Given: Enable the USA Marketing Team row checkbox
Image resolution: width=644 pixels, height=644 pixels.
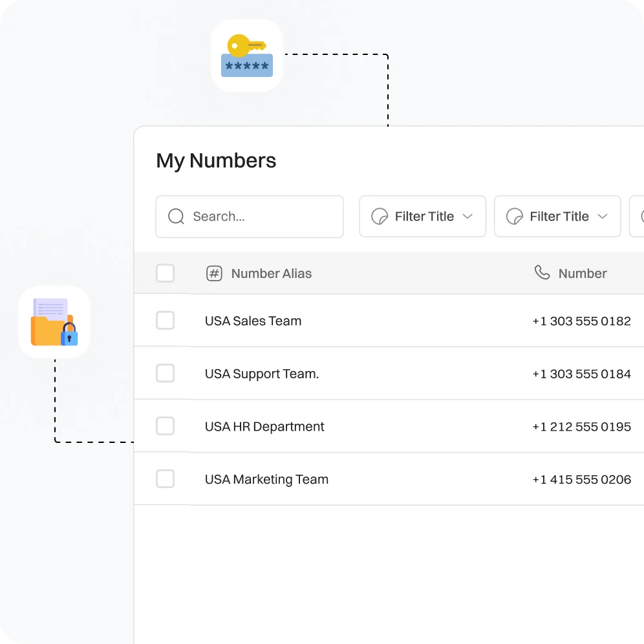Looking at the screenshot, I should click(x=166, y=479).
